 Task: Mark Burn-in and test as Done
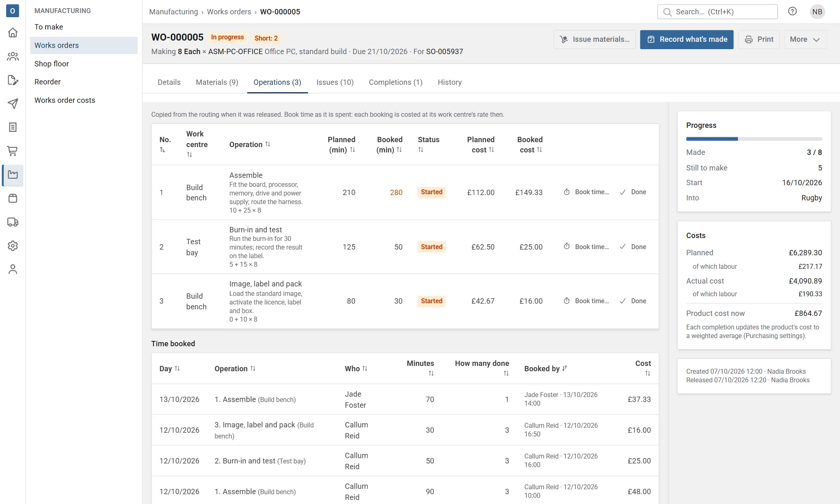pyautogui.click(x=633, y=247)
